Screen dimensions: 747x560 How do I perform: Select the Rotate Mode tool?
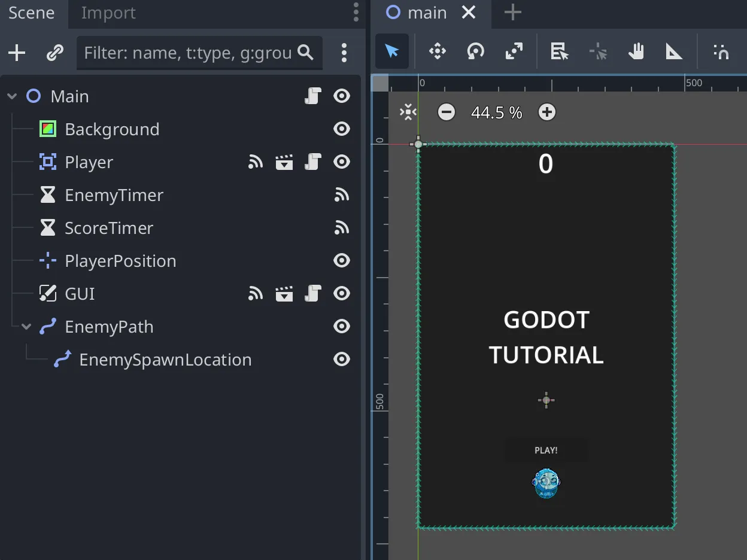pos(475,52)
